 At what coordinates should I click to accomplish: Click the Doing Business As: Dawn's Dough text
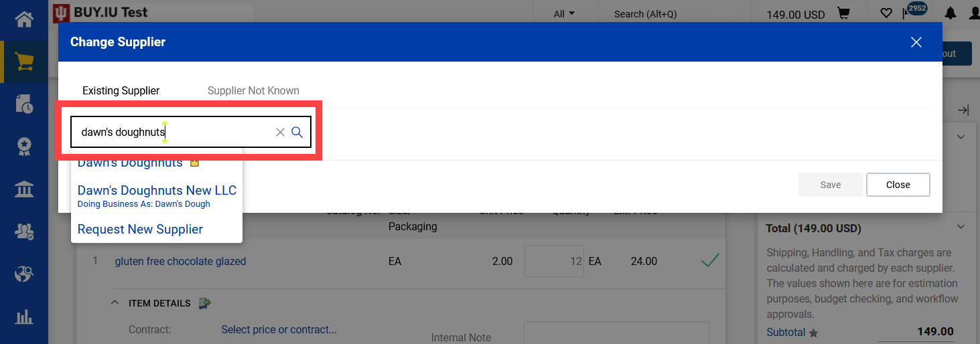coord(143,203)
